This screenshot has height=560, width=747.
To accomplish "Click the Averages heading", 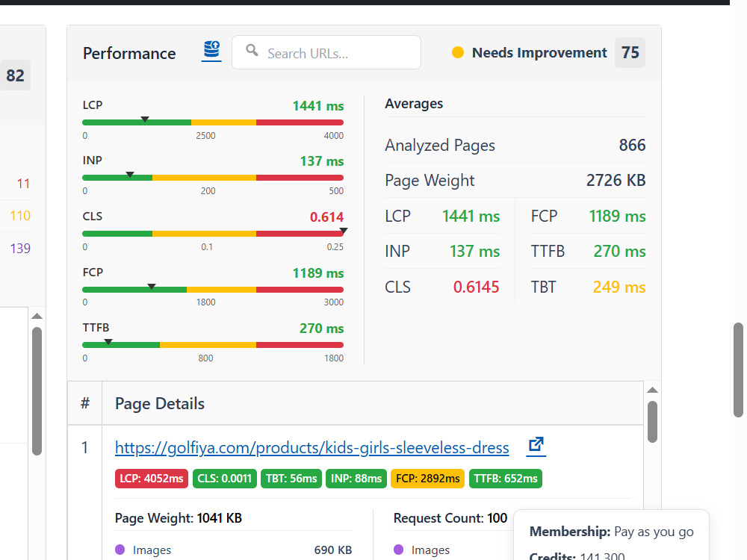I will 414,104.
